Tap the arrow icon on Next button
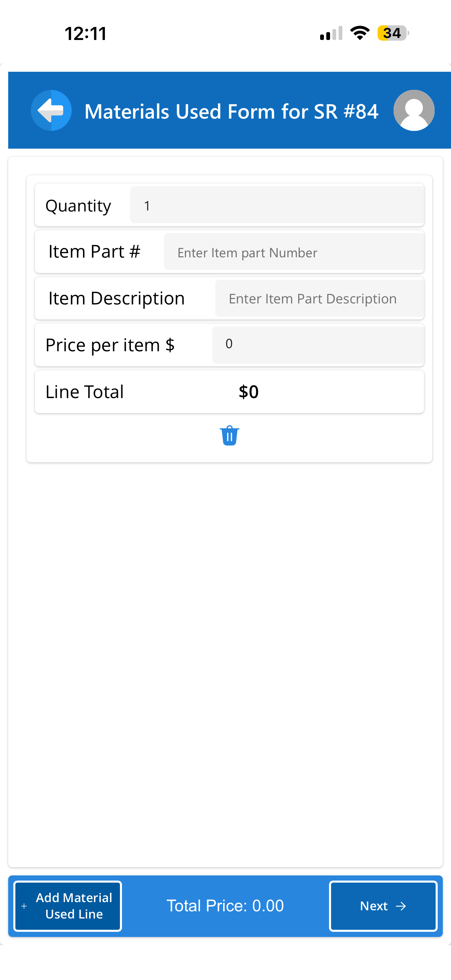This screenshot has height=980, width=451. point(401,906)
